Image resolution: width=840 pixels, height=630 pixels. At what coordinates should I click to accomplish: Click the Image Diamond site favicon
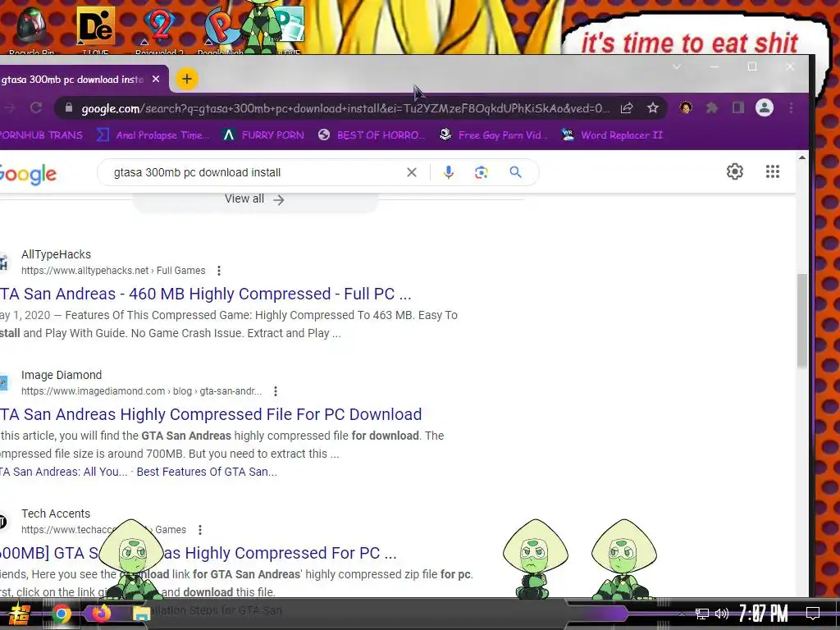[x=3, y=383]
